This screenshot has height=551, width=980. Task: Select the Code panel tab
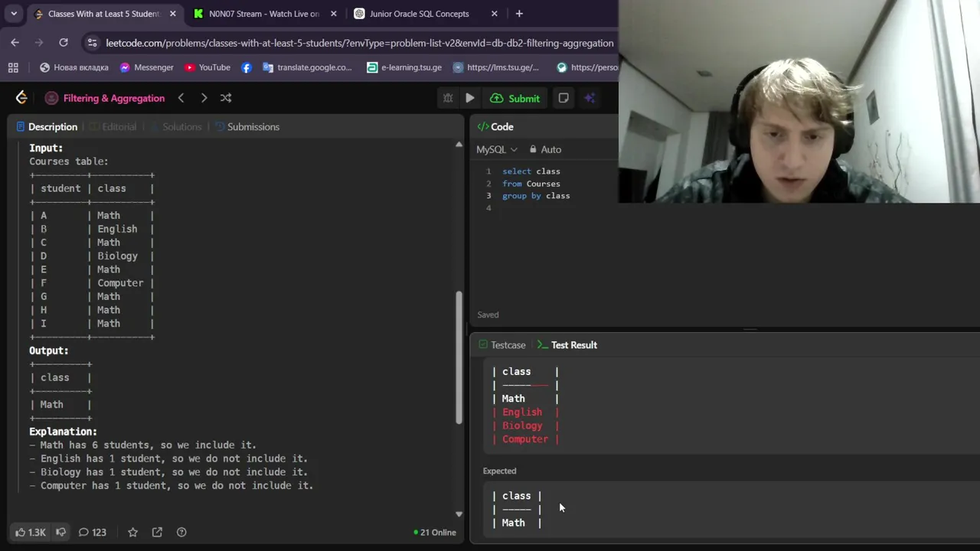coord(495,127)
